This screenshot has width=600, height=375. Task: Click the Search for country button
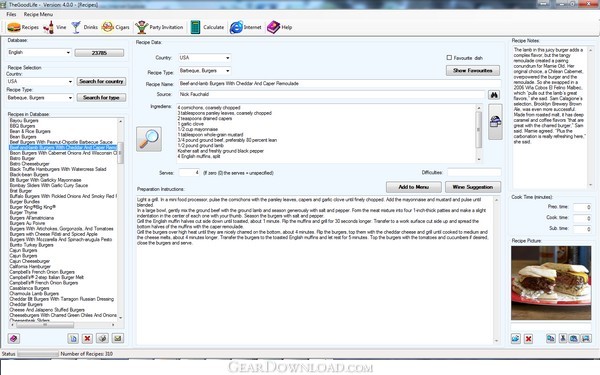101,82
